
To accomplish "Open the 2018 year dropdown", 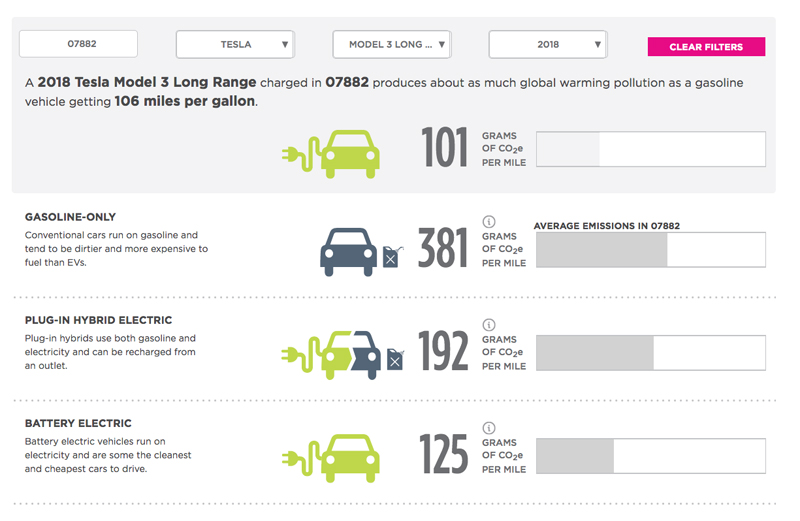I will (548, 44).
